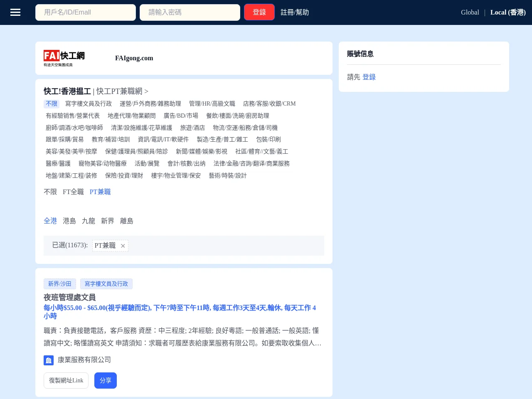Image resolution: width=532 pixels, height=399 pixels.
Task: Click the red 登錄 button
Action: pyautogui.click(x=259, y=12)
